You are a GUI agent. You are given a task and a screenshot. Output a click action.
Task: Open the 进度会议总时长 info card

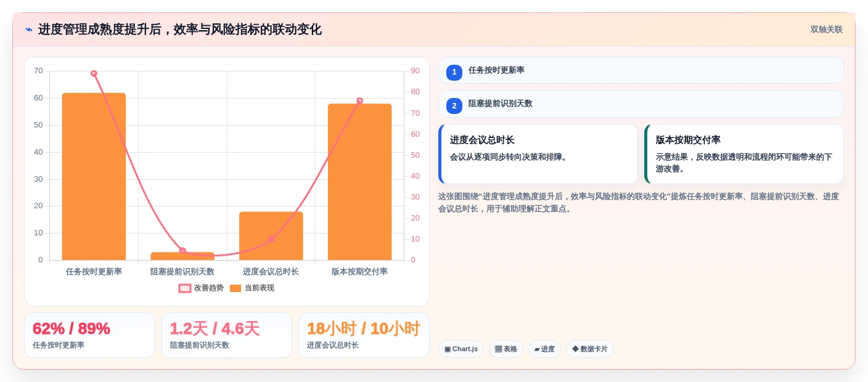(x=538, y=154)
